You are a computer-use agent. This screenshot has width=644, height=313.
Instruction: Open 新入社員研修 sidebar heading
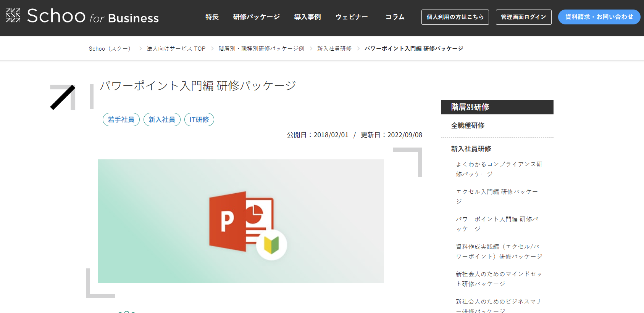coord(471,149)
